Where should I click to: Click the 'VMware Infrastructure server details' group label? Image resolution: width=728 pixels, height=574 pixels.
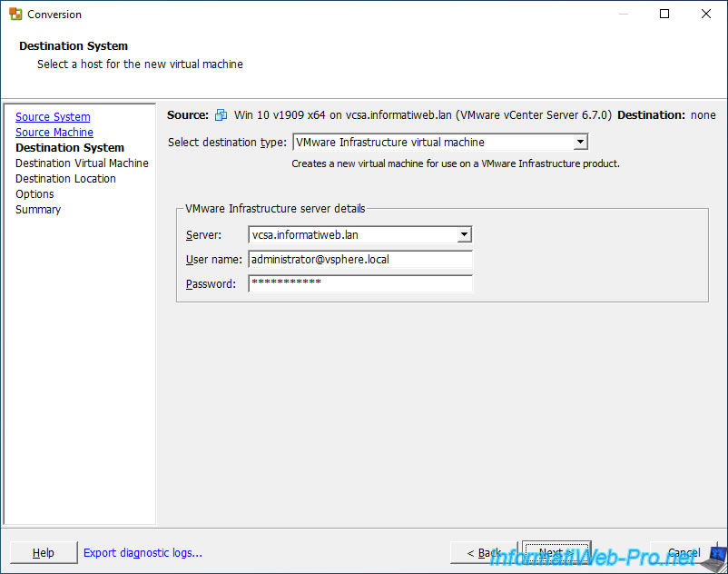coord(275,209)
